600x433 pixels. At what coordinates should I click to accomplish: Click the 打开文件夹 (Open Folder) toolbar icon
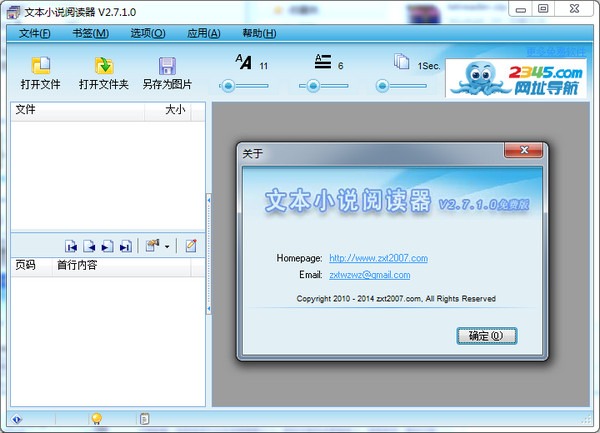(x=103, y=67)
